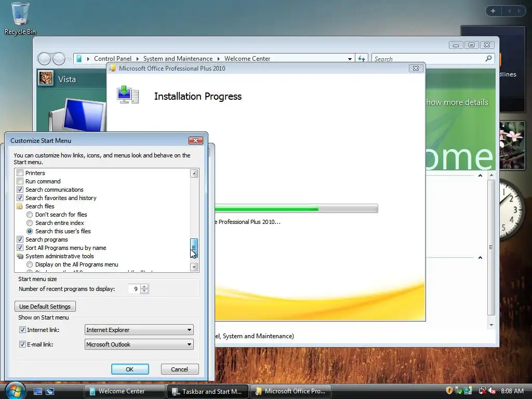Collapse the upper Welcome Center section chevron
This screenshot has height=399, width=532.
480,176
